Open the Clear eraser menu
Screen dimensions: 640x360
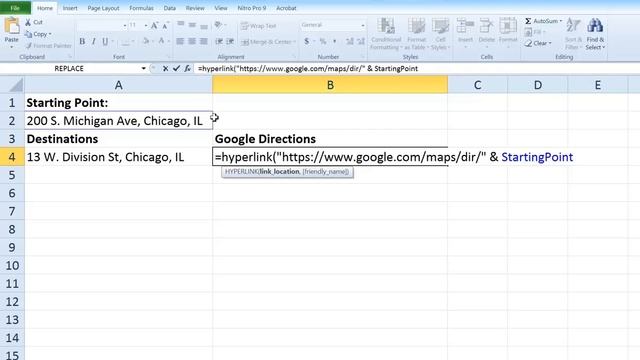(x=538, y=43)
